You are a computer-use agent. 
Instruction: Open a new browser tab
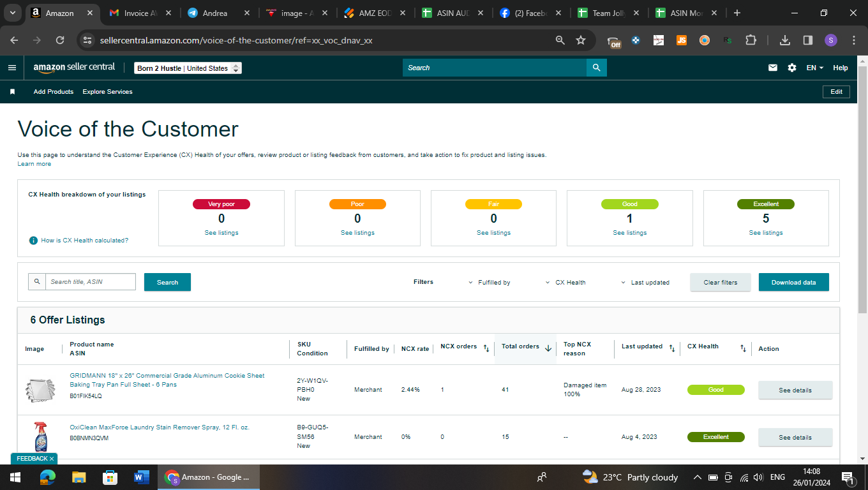click(737, 13)
